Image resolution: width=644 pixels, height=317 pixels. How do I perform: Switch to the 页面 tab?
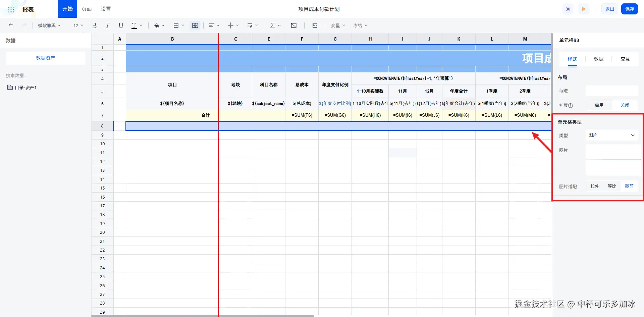pyautogui.click(x=87, y=9)
